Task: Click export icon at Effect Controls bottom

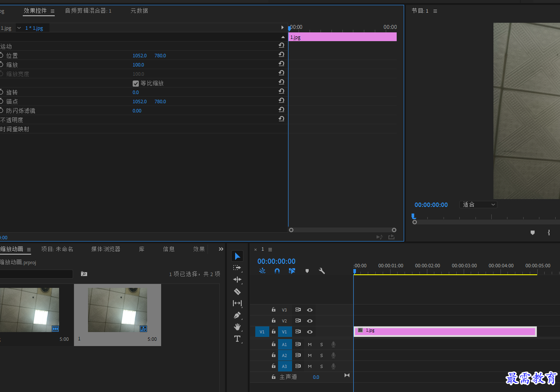Action: (391, 237)
